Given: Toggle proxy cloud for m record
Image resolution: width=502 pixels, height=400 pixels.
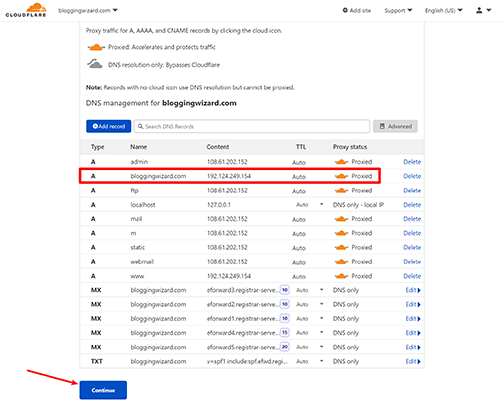Looking at the screenshot, I should [341, 233].
